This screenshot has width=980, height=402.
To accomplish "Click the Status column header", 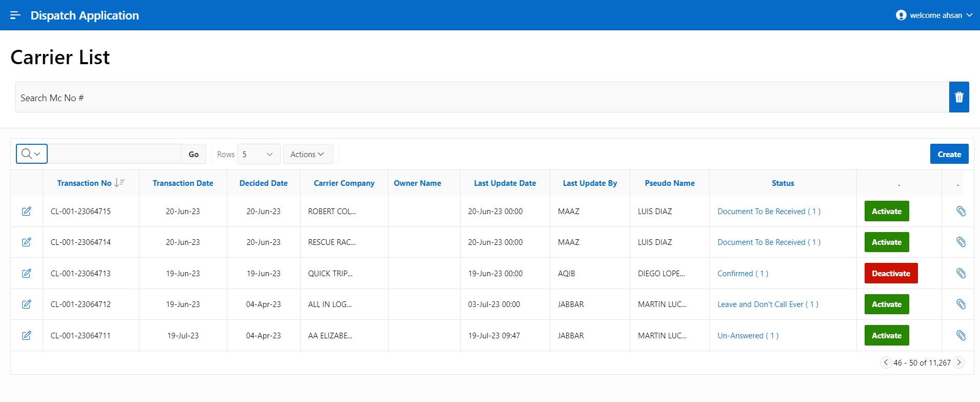I will (x=783, y=183).
